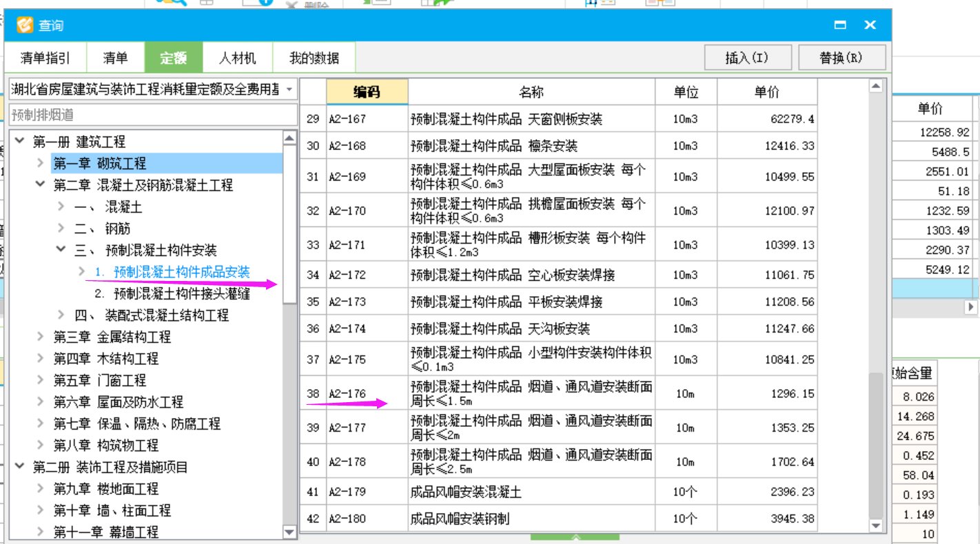
Task: Switch to the 清单 tab
Action: click(115, 58)
